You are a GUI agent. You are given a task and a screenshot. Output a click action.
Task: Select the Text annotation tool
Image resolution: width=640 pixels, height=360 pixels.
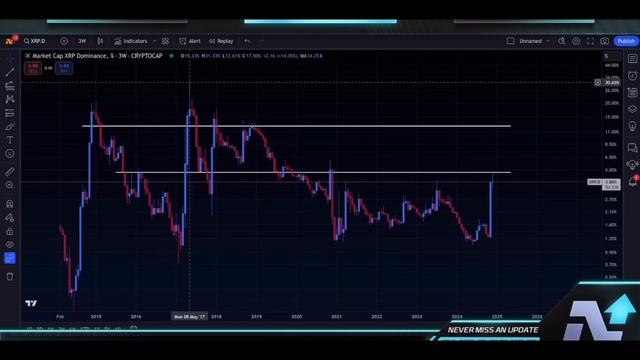(10, 140)
